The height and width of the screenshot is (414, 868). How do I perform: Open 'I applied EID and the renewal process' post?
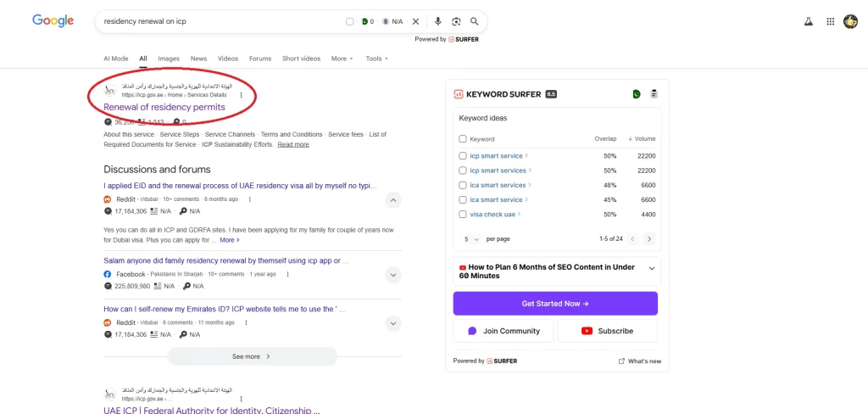coord(240,186)
